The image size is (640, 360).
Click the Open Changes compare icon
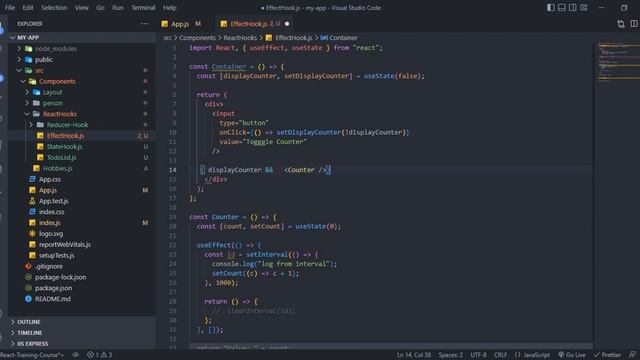click(x=621, y=24)
